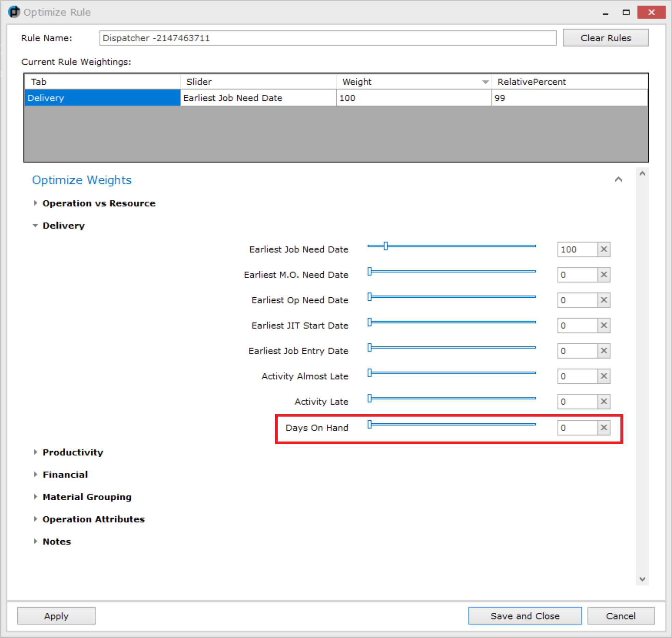Click the Earliest JIT Start Date slider
This screenshot has width=672, height=638.
pos(451,322)
